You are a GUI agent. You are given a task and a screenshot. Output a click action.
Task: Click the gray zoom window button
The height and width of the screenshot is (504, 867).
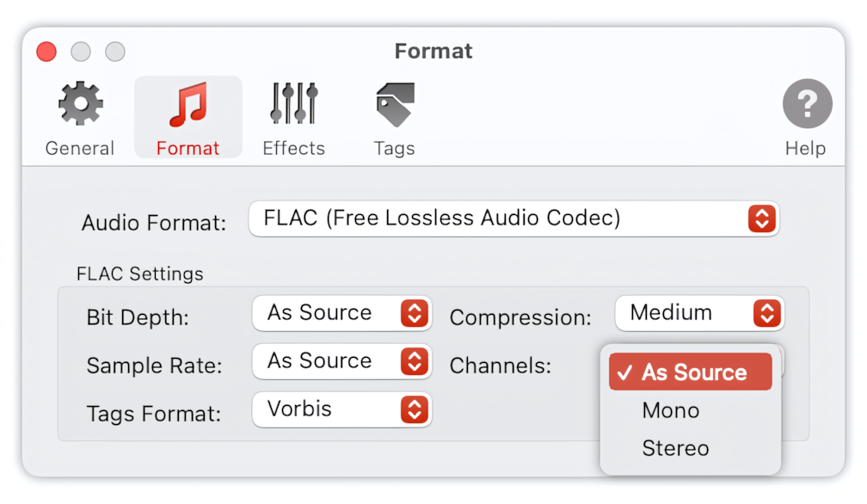[x=115, y=52]
